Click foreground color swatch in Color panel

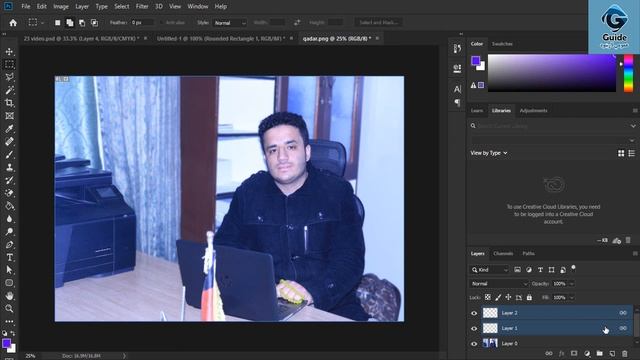pos(476,61)
